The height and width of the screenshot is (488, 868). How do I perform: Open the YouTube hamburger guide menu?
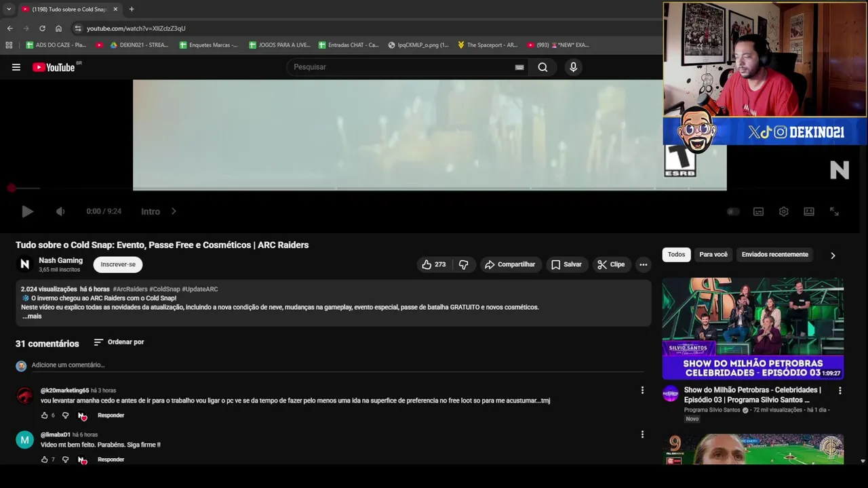[x=16, y=67]
